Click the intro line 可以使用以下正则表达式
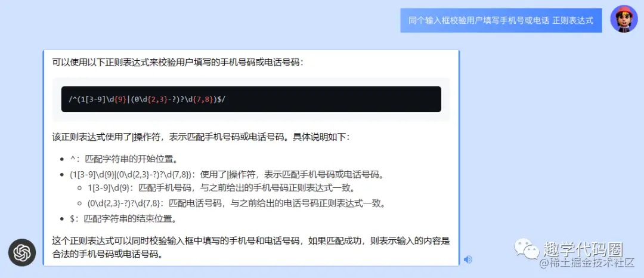The image size is (644, 278). (178, 63)
